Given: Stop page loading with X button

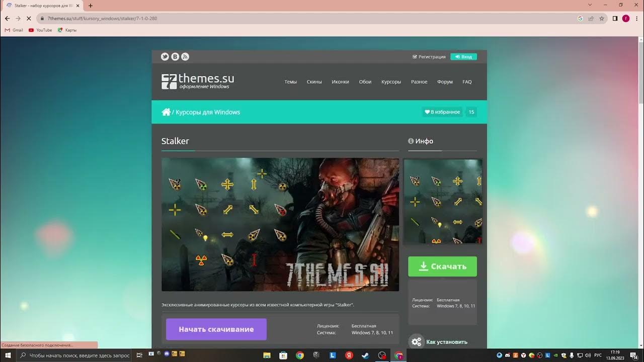Looking at the screenshot, I should click(29, 18).
